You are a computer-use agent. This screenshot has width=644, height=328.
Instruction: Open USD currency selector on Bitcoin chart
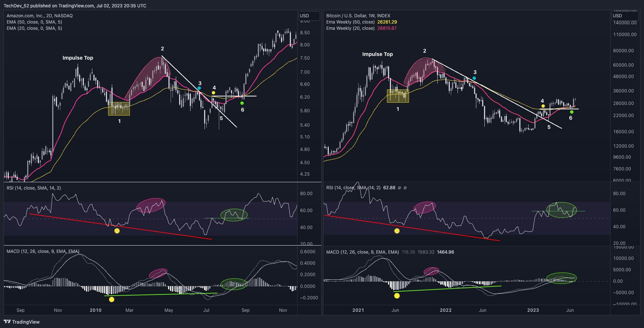624,16
